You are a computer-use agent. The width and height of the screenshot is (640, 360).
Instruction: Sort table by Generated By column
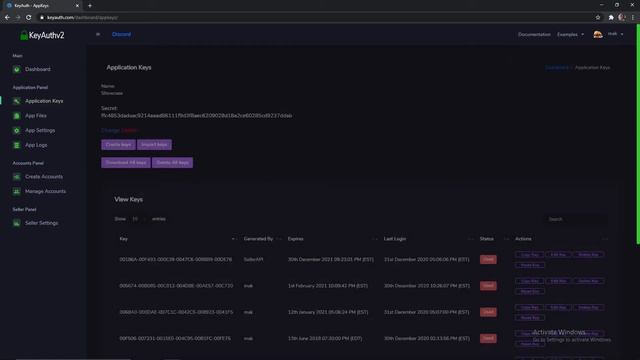click(261, 239)
